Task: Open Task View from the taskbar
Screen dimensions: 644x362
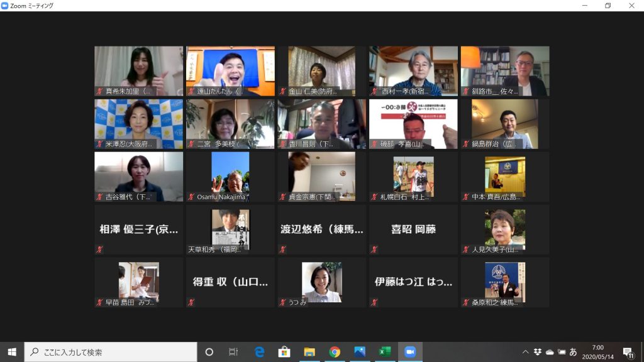Action: pyautogui.click(x=233, y=352)
